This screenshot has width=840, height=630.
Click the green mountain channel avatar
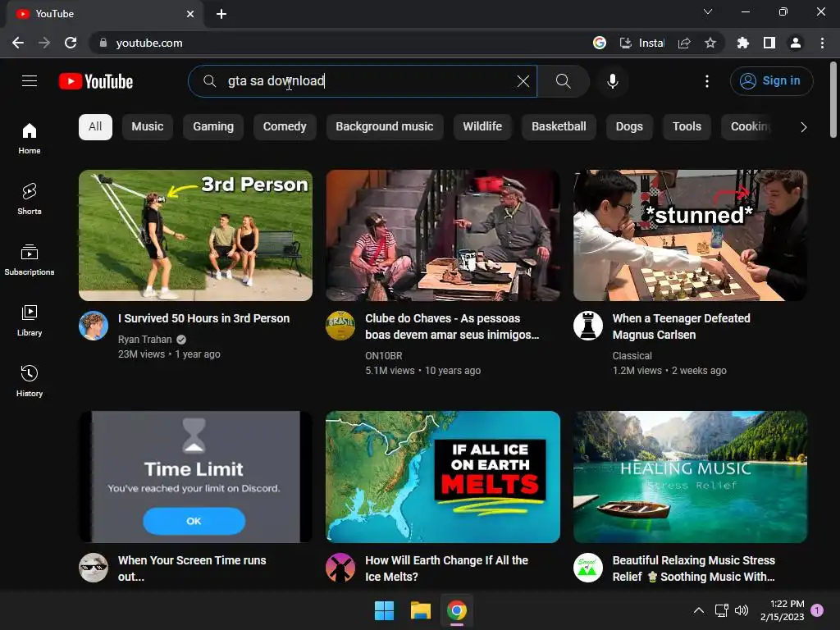(588, 568)
